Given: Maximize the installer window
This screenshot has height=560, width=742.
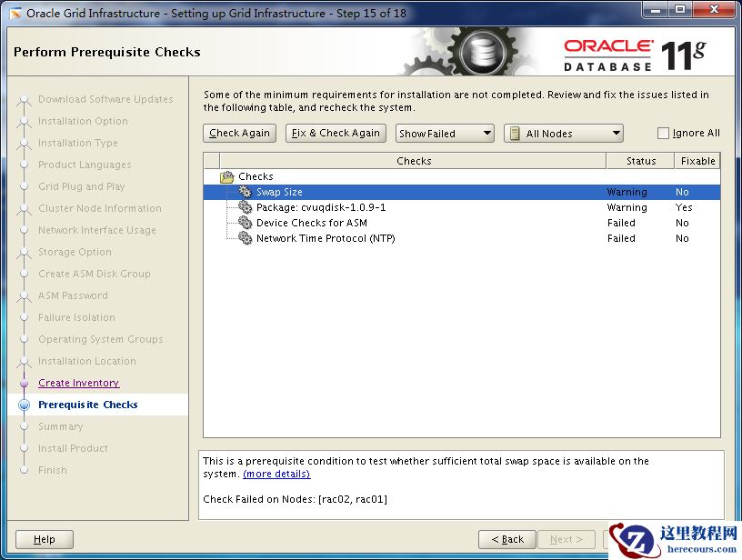Looking at the screenshot, I should (x=680, y=9).
